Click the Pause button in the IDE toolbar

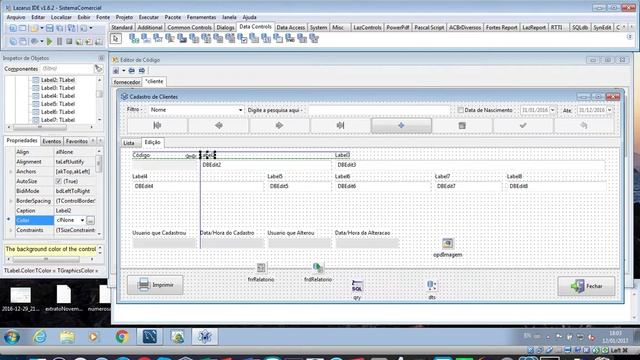pos(60,41)
